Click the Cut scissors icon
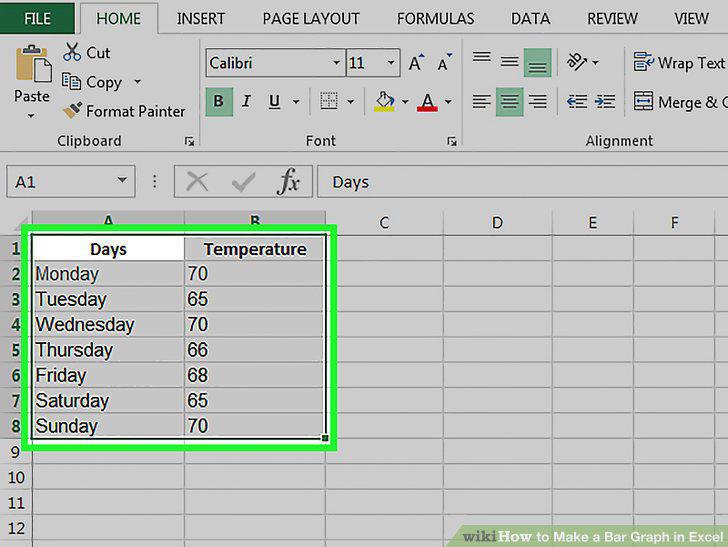 click(72, 52)
